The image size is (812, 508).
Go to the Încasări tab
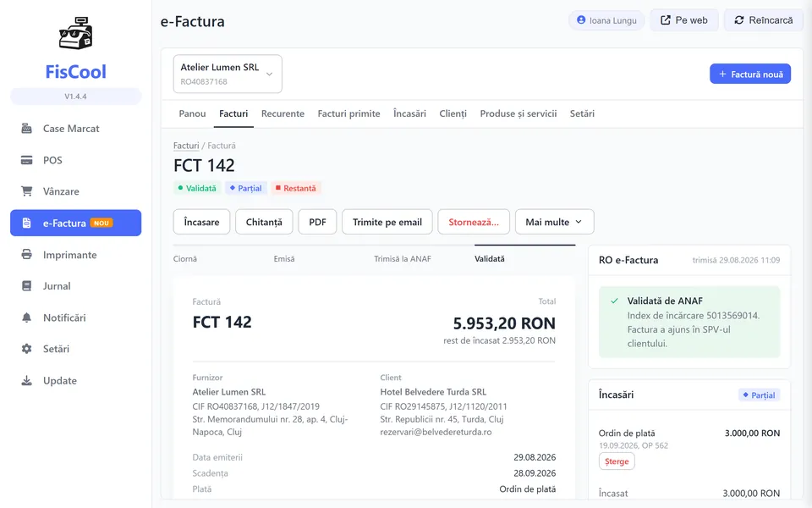(x=409, y=113)
